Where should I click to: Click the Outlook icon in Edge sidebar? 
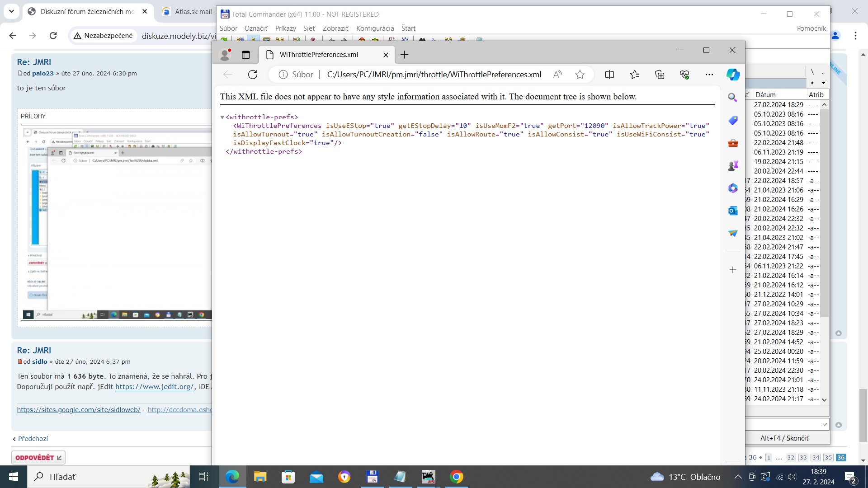click(x=733, y=211)
